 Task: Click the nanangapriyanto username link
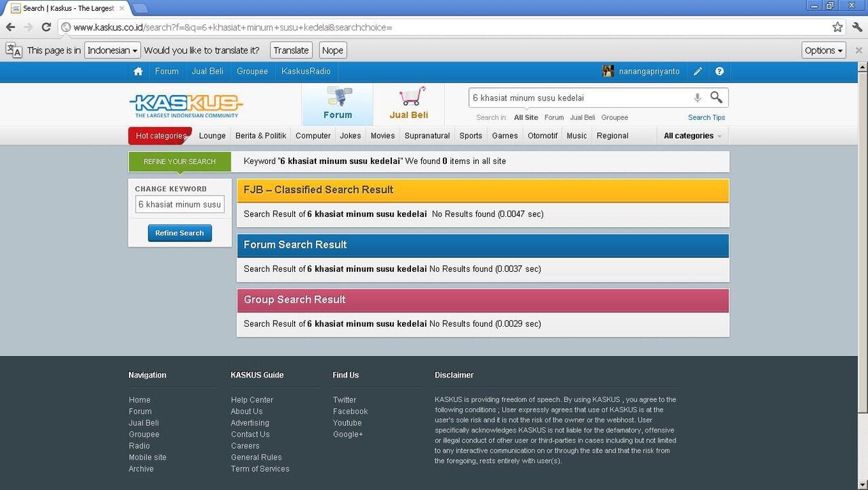click(649, 71)
